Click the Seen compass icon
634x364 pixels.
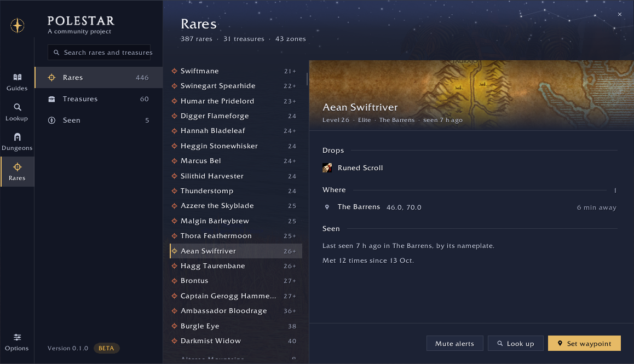(x=52, y=120)
